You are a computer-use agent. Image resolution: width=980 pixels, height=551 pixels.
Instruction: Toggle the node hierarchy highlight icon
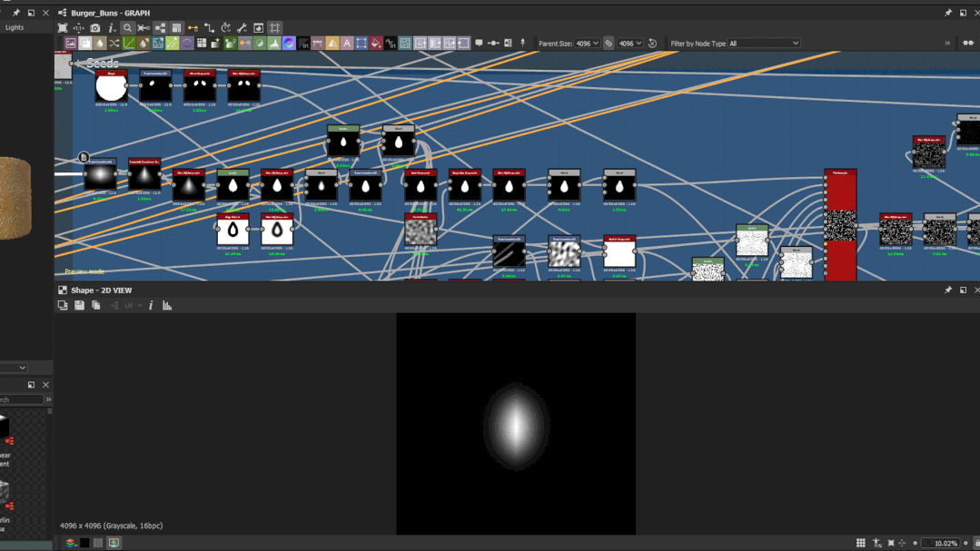coord(160,28)
